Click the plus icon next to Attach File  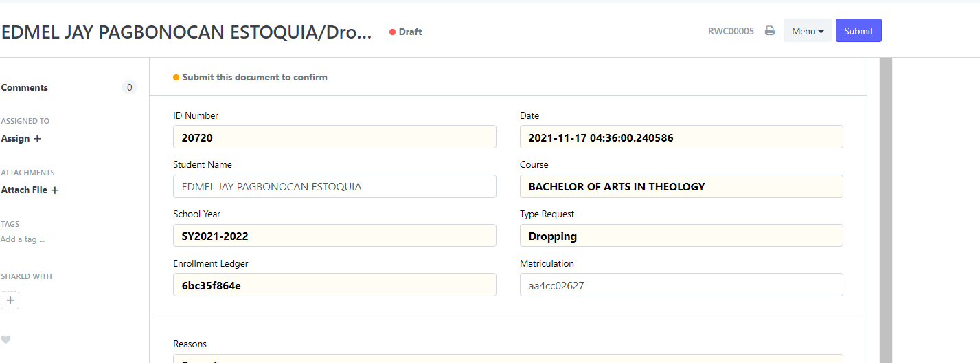click(x=55, y=190)
